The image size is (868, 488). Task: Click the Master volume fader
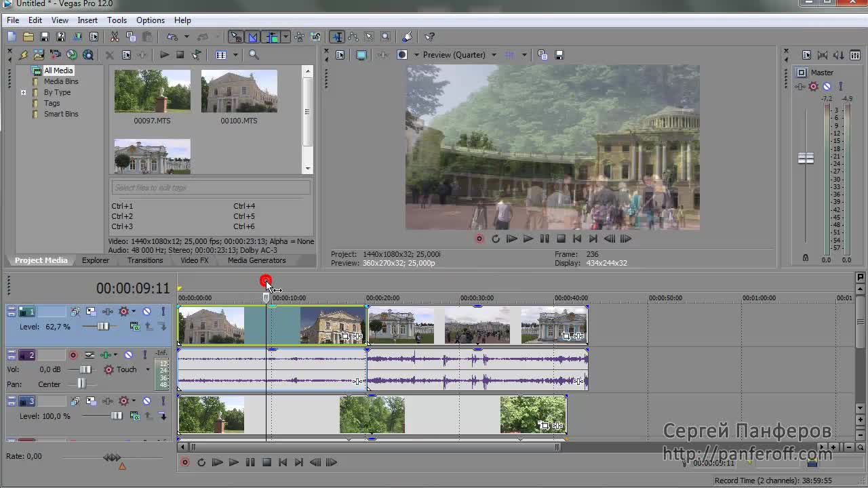806,159
